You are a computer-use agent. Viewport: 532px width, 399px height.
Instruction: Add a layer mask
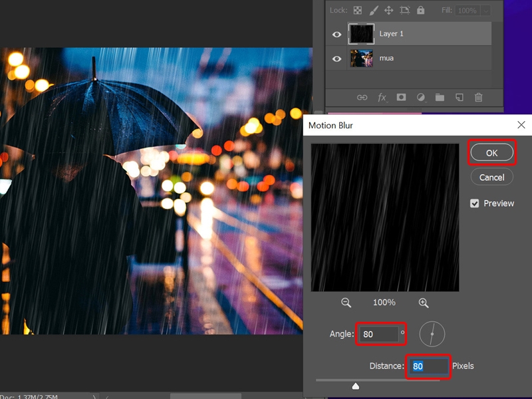(401, 97)
